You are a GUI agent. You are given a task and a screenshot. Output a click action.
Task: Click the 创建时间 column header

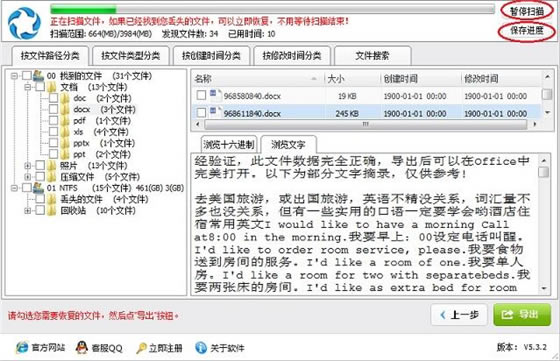[x=421, y=79]
